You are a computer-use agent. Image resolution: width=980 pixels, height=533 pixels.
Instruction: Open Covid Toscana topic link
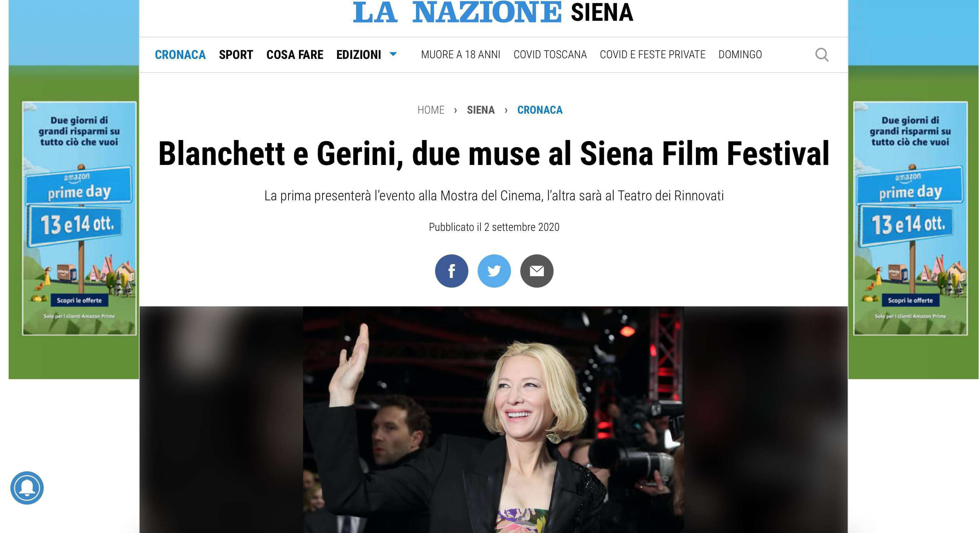(x=550, y=55)
